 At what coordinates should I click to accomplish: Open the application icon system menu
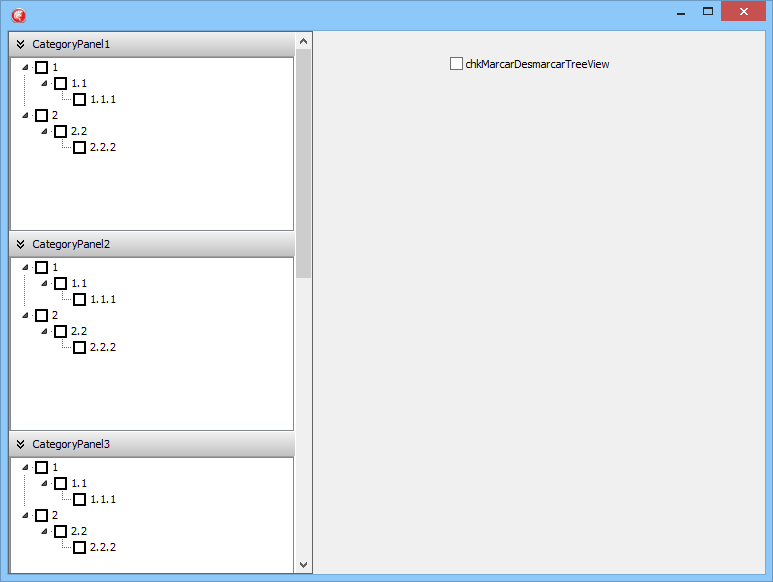[19, 16]
